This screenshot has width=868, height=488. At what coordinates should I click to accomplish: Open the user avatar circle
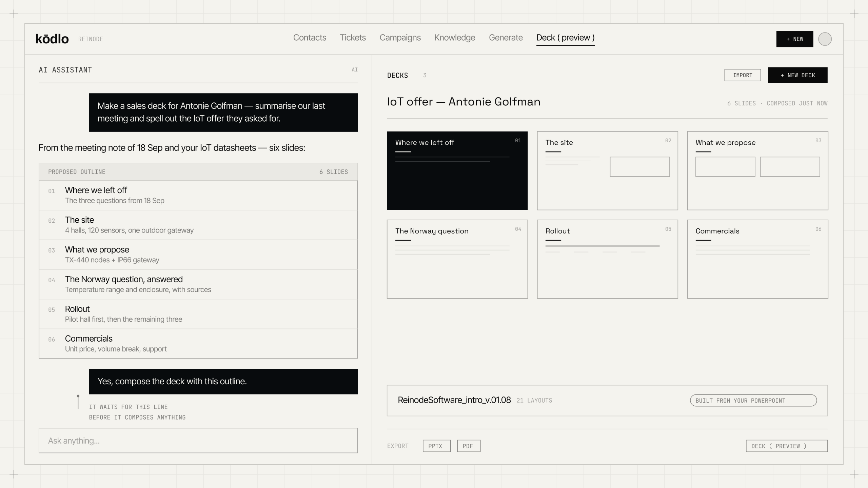click(825, 39)
